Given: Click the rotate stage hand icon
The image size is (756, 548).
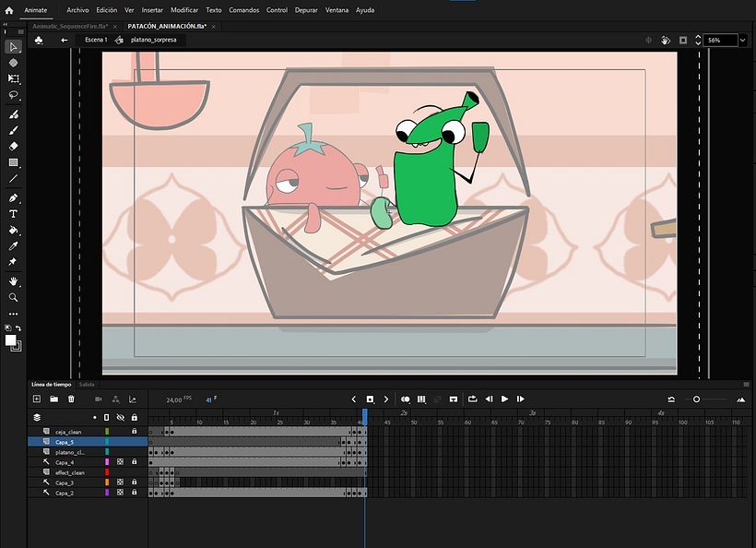Looking at the screenshot, I should [666, 40].
